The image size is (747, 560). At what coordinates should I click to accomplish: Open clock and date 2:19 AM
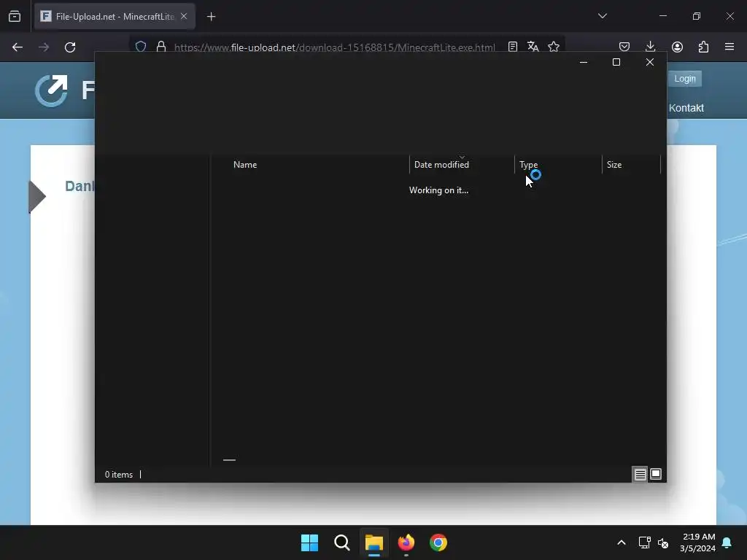point(698,542)
